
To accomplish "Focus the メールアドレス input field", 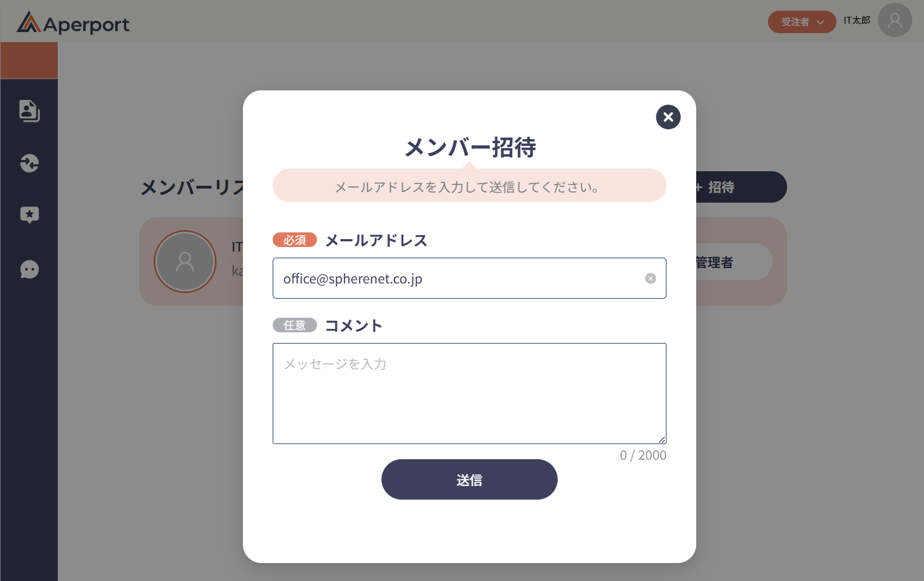I will click(x=470, y=278).
